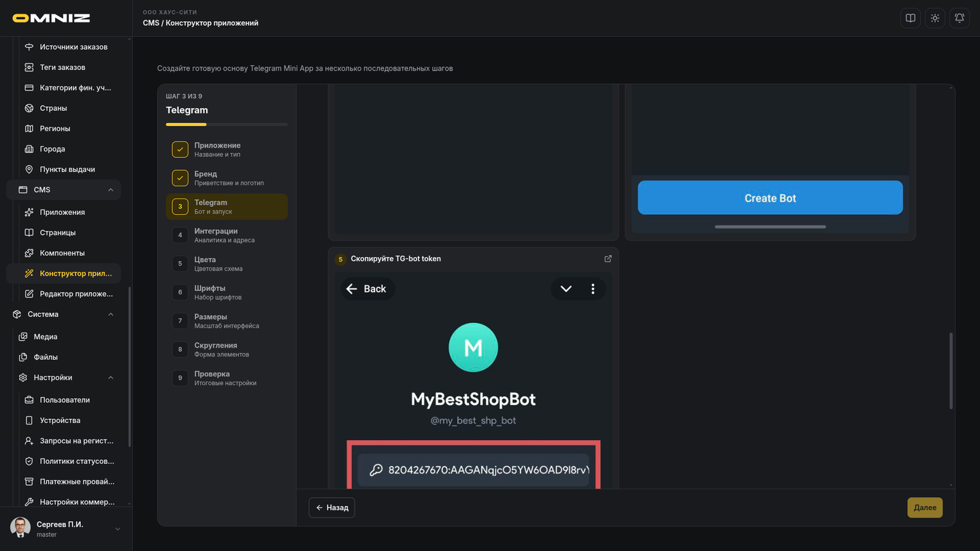
Task: Go to step 9 Проверка
Action: tap(227, 378)
